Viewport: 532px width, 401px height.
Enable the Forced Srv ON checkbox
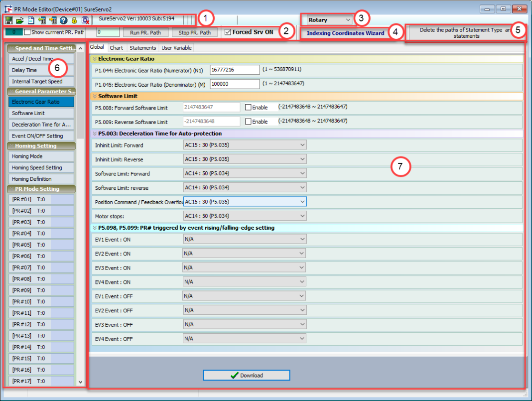tap(227, 32)
